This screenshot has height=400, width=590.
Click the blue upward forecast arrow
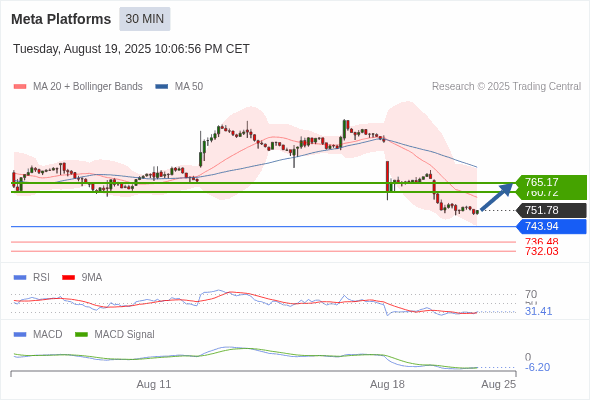point(497,196)
